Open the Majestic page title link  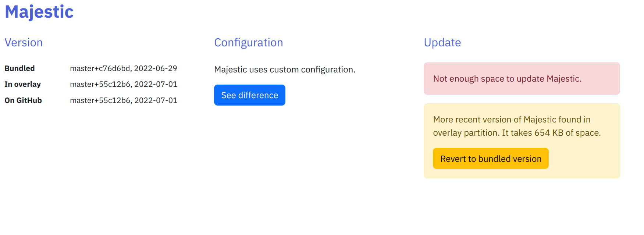pos(38,12)
